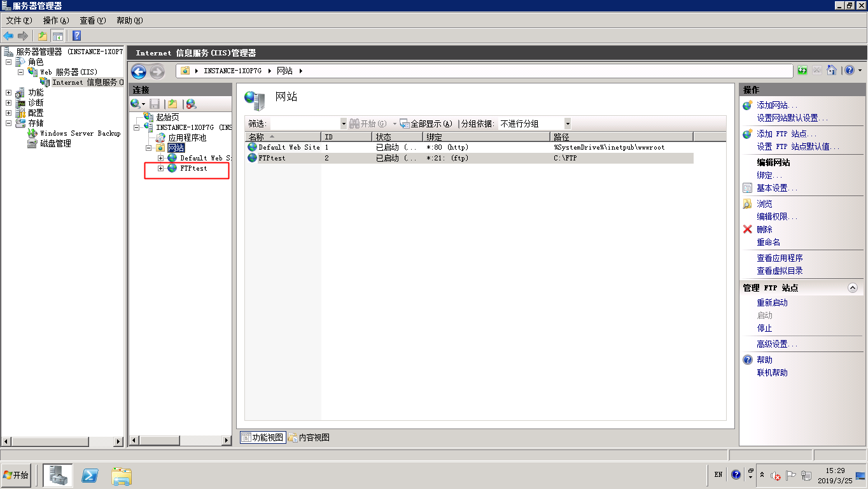Click the 添加 FTP 站点 link
The width and height of the screenshot is (868, 489).
coord(787,134)
